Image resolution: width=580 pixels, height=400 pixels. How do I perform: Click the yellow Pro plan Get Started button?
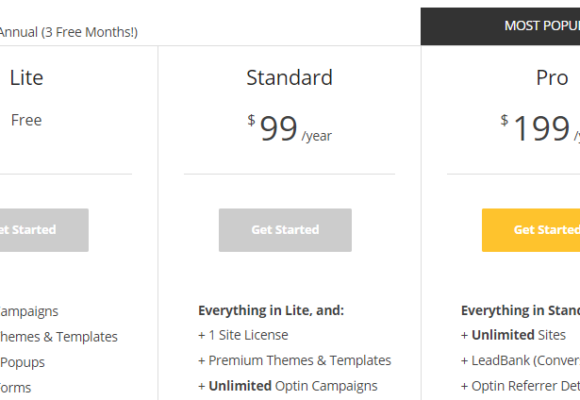coord(531,230)
